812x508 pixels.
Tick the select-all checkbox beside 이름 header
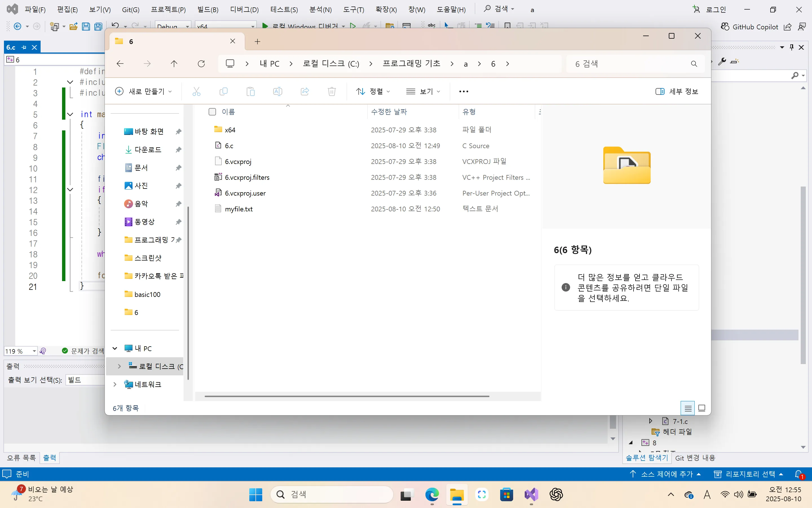pos(212,111)
